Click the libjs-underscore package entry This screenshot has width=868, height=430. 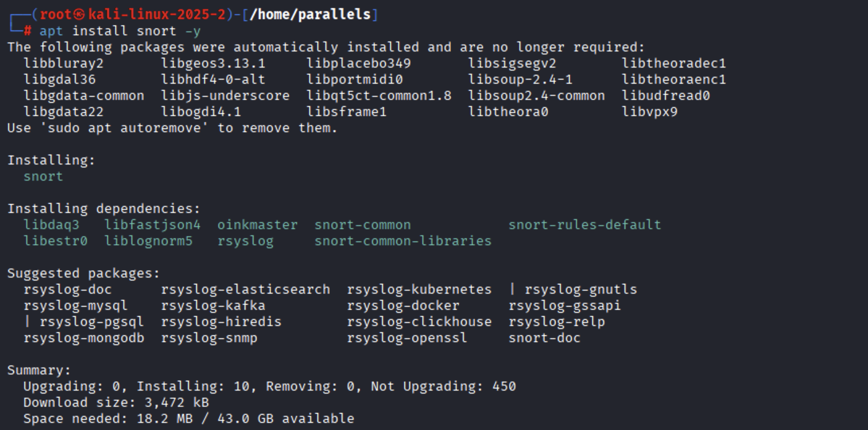coord(225,96)
